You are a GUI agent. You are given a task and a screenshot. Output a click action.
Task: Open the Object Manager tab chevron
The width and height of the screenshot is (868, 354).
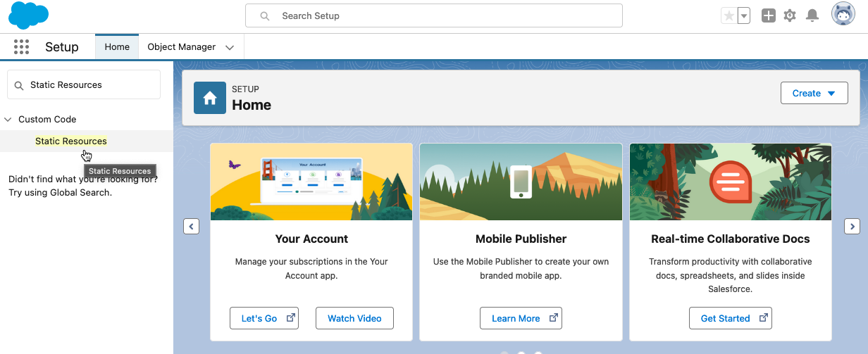click(230, 47)
